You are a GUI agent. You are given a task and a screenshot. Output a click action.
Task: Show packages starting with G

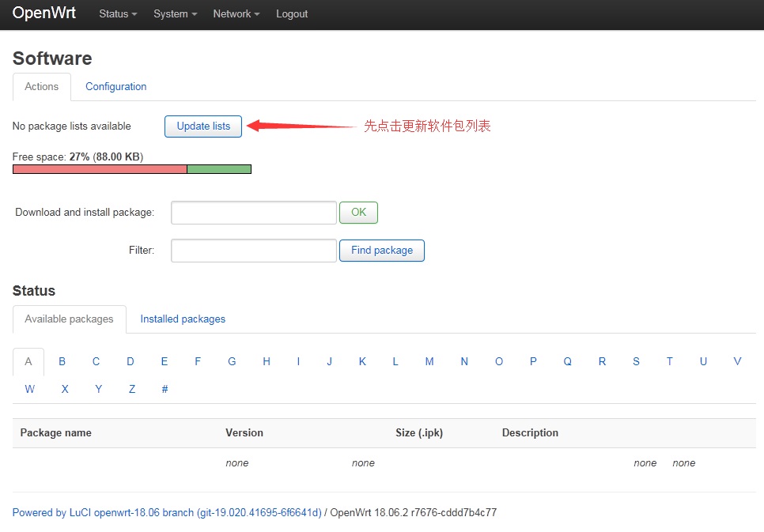click(x=232, y=361)
